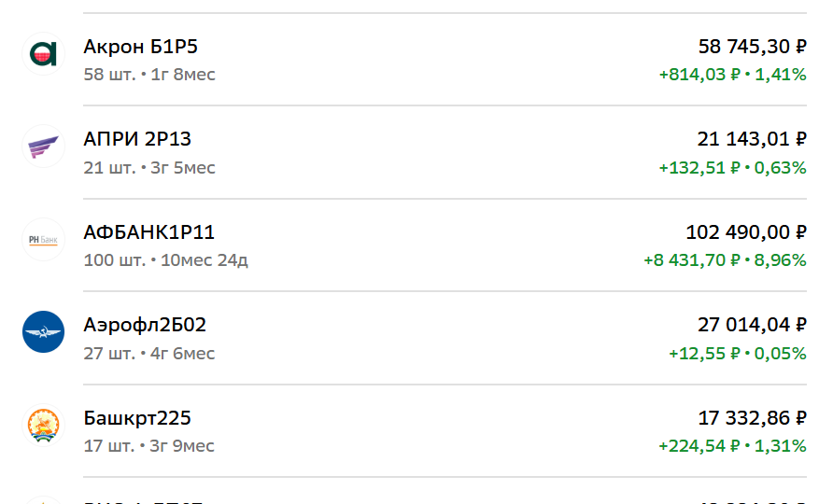833x504 pixels.
Task: Click the 17 332,86 ₽ position value
Action: [x=753, y=418]
